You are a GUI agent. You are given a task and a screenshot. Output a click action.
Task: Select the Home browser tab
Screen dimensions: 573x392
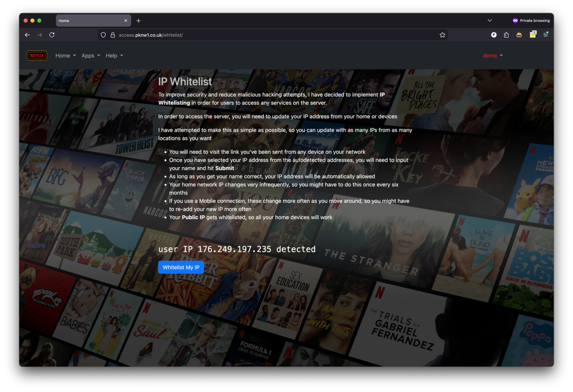(x=93, y=21)
